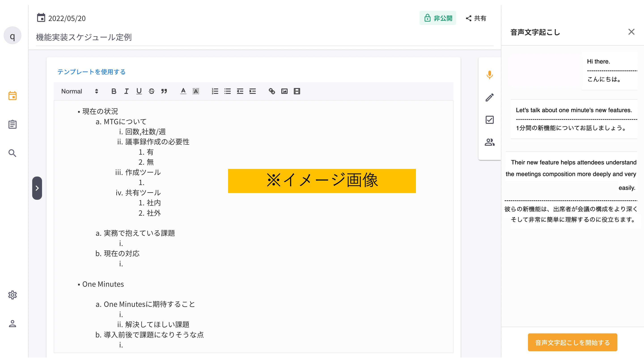
Task: Insert a video via film icon
Action: (297, 91)
